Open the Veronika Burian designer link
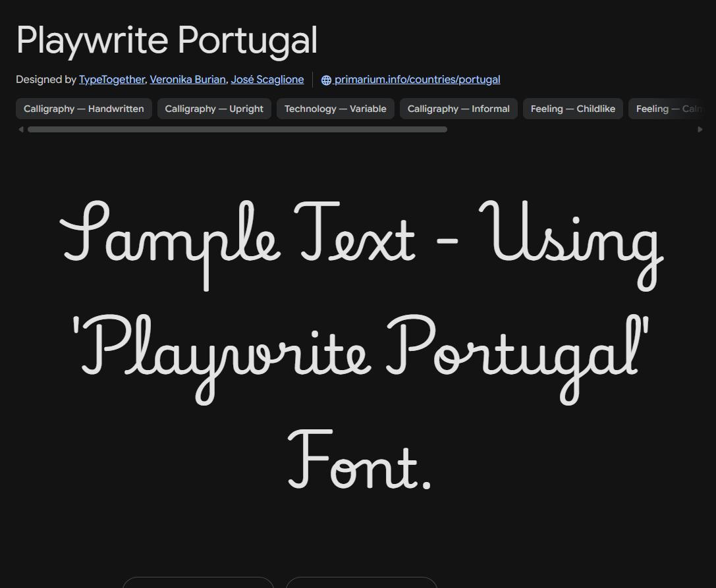This screenshot has height=588, width=716. click(188, 80)
